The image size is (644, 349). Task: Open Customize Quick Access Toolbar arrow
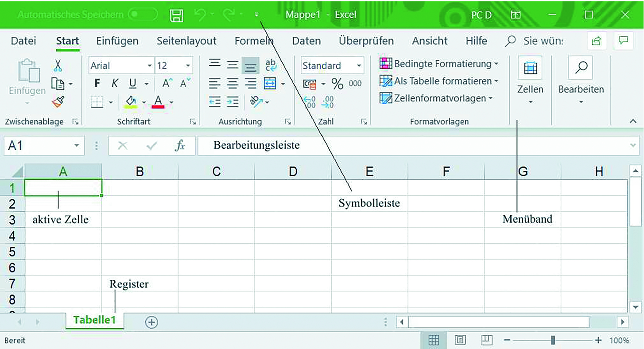pyautogui.click(x=256, y=15)
